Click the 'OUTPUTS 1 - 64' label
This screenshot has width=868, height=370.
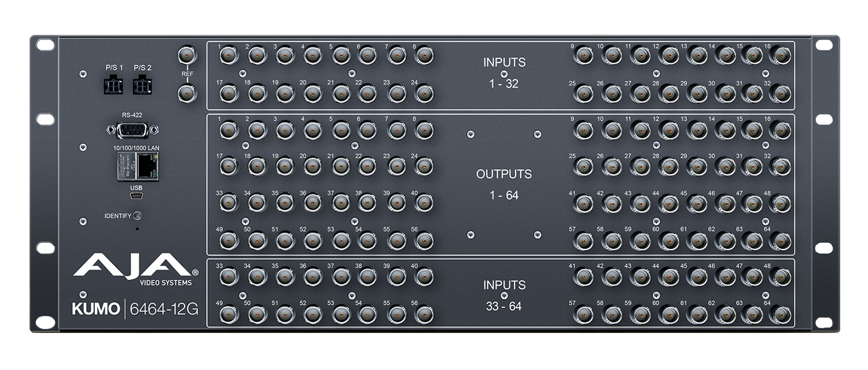click(x=504, y=185)
